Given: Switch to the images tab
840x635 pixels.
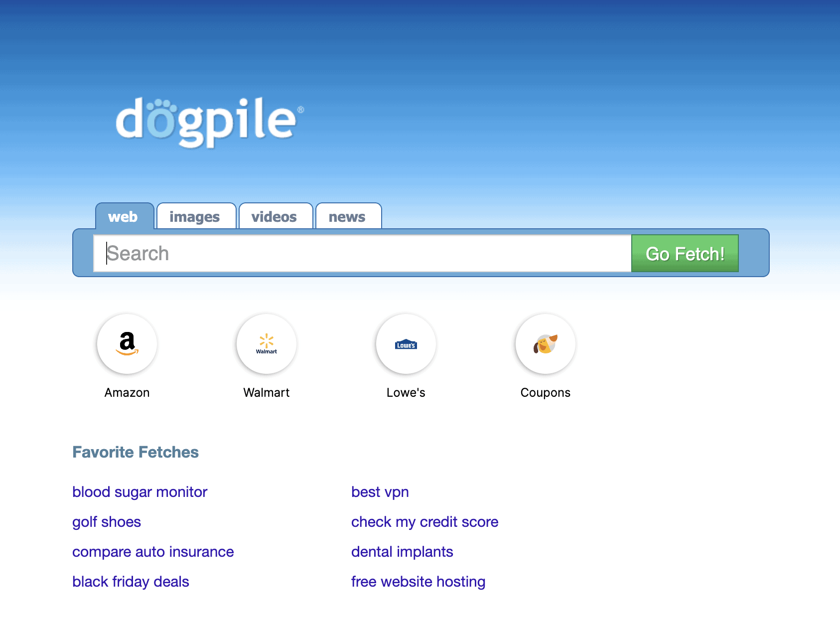Looking at the screenshot, I should point(196,216).
